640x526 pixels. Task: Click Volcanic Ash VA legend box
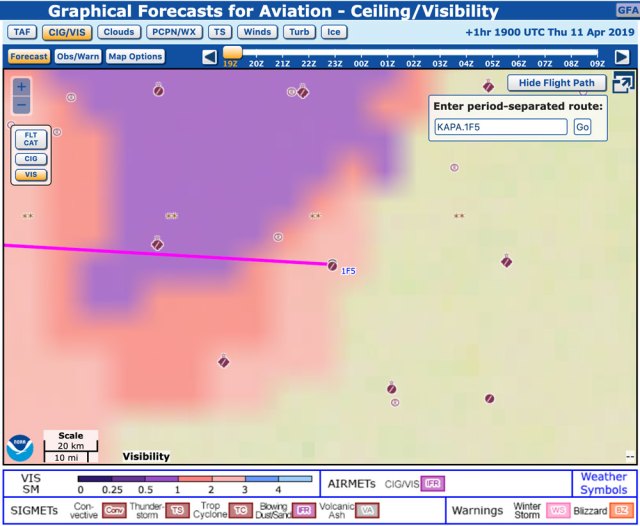tap(367, 510)
